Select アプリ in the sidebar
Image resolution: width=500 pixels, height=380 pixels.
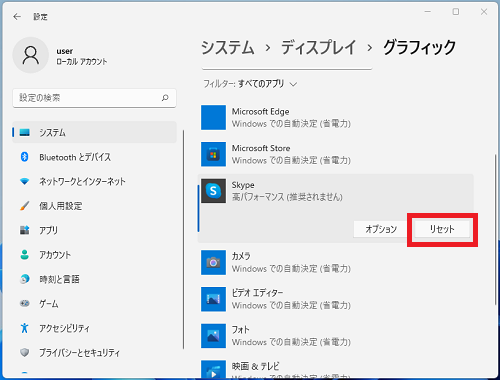click(94, 230)
